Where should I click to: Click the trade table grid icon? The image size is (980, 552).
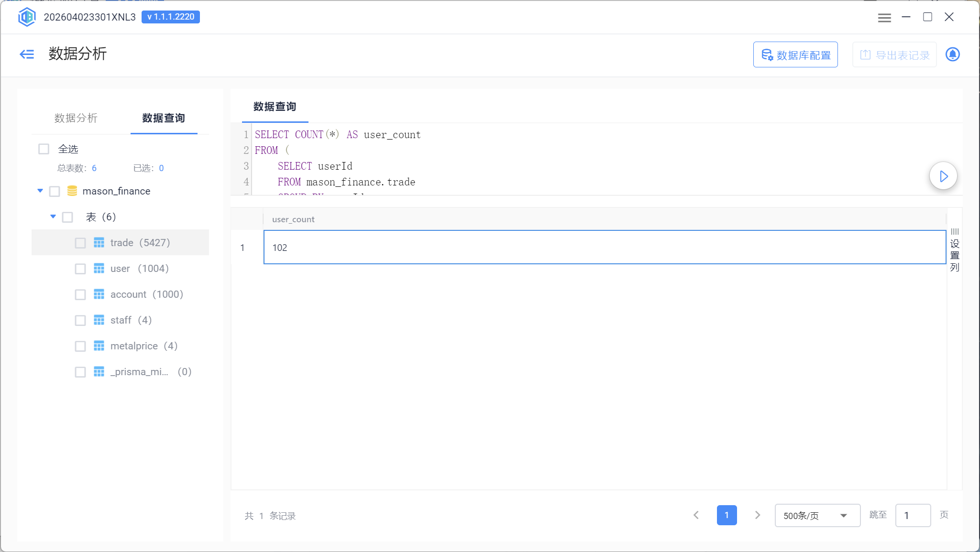click(99, 243)
